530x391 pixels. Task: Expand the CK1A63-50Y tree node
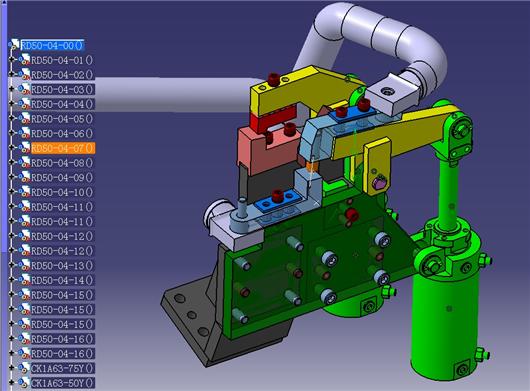tap(12, 382)
